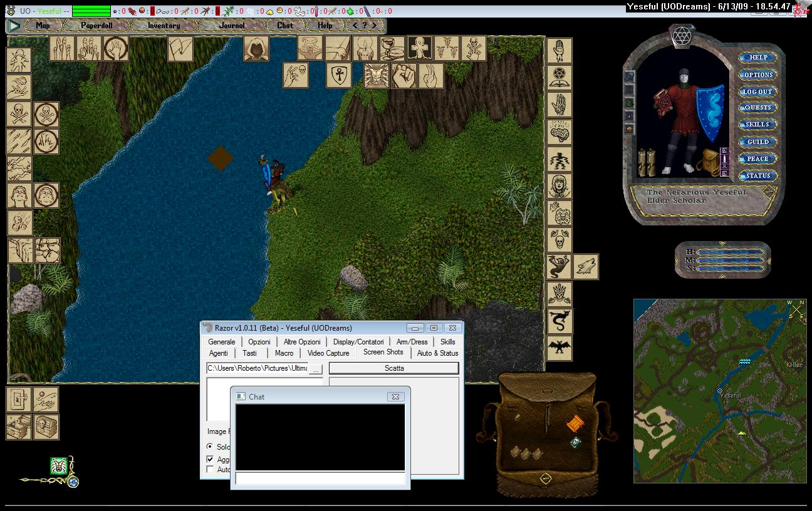Open the Opzioni tab in Razor

click(x=259, y=342)
